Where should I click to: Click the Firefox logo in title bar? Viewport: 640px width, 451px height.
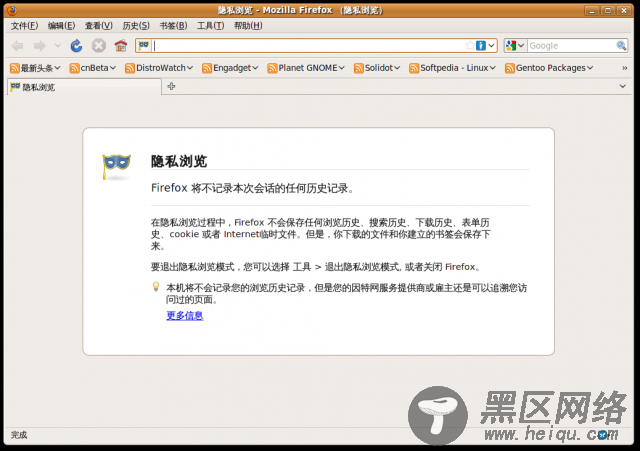pos(12,10)
